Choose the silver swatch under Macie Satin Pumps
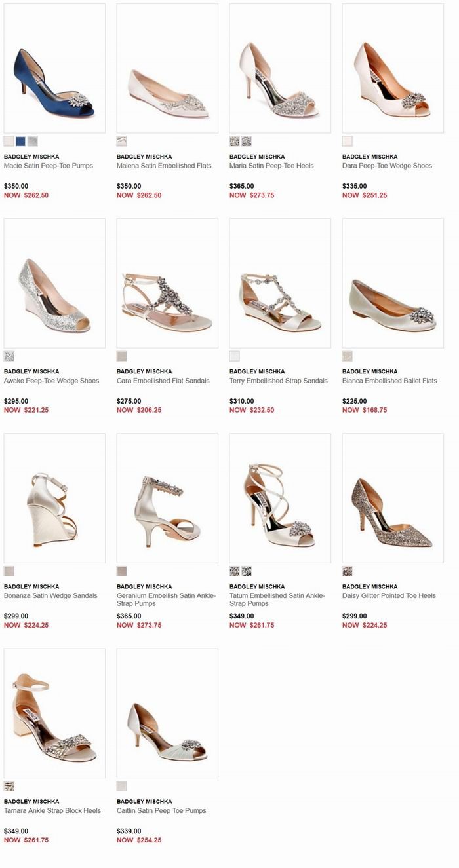Screen dimensions: 459x868 tap(33, 141)
